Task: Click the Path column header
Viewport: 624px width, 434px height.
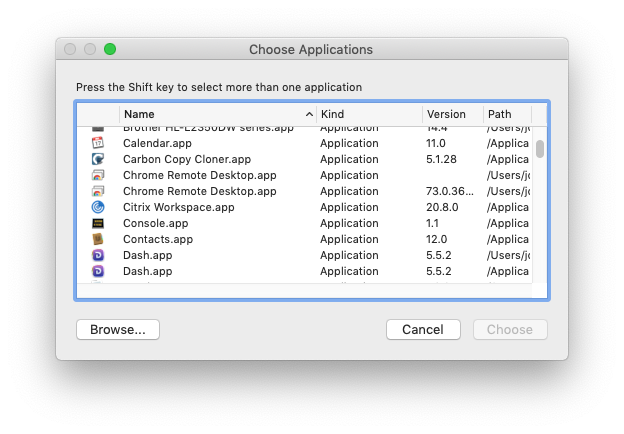Action: [x=506, y=115]
